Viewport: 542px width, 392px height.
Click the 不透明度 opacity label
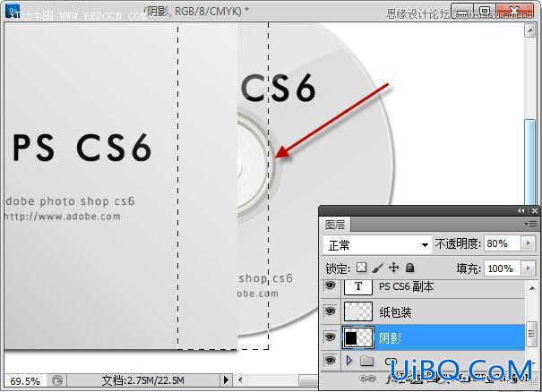pos(457,243)
